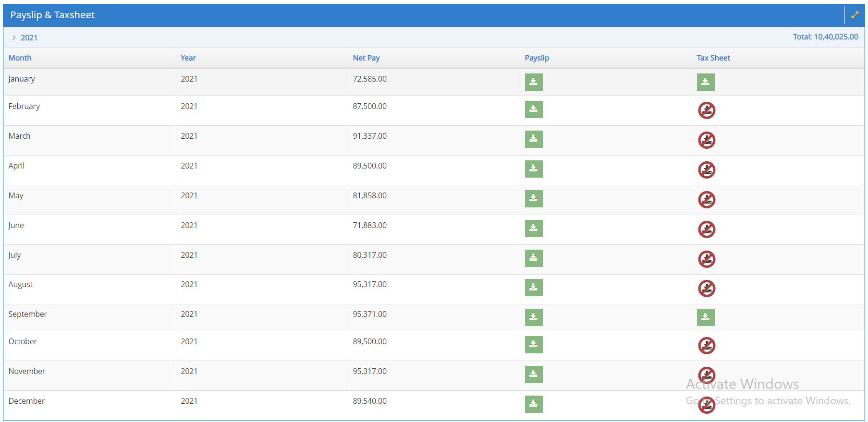Select the November month row
868x422 pixels.
coord(27,372)
